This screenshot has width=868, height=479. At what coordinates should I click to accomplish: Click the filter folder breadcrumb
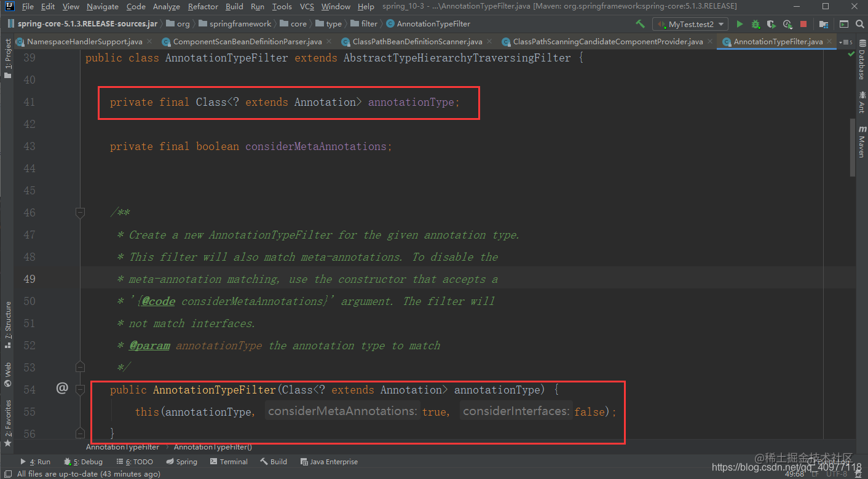point(364,24)
